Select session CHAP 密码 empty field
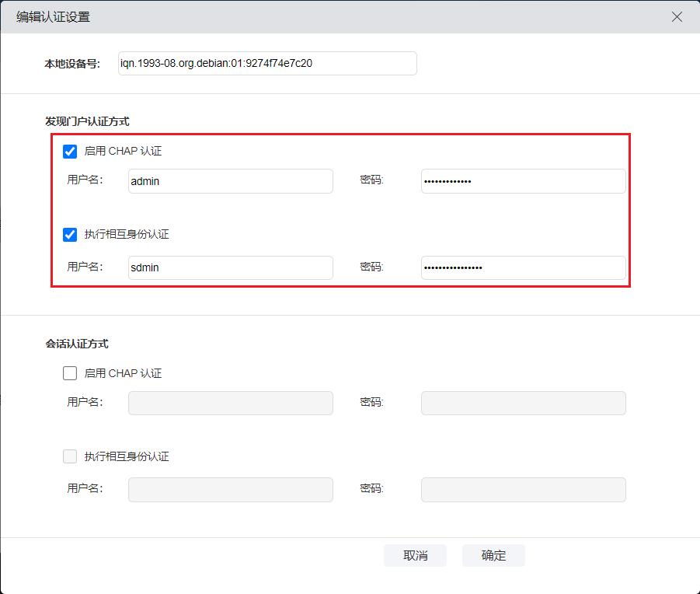The width and height of the screenshot is (700, 594). [x=523, y=403]
